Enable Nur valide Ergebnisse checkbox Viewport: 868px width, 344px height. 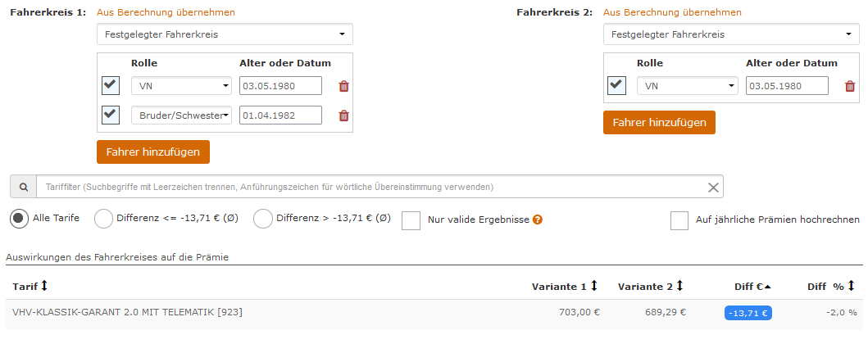[x=411, y=220]
